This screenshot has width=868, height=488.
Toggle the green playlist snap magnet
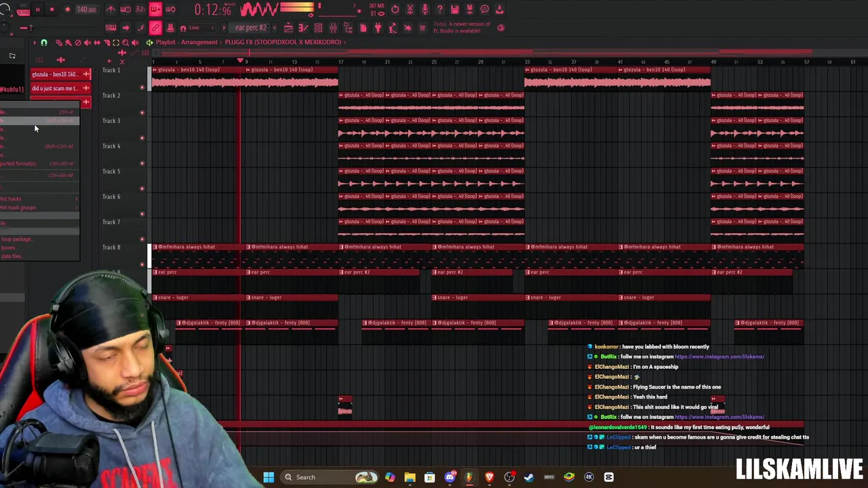44,43
